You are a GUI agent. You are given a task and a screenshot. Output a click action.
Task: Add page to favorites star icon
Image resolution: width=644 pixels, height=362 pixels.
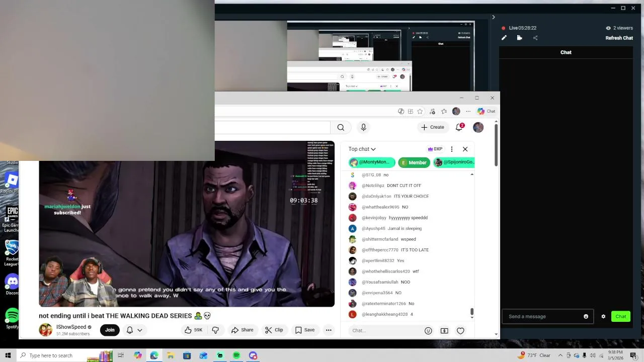[x=420, y=111]
